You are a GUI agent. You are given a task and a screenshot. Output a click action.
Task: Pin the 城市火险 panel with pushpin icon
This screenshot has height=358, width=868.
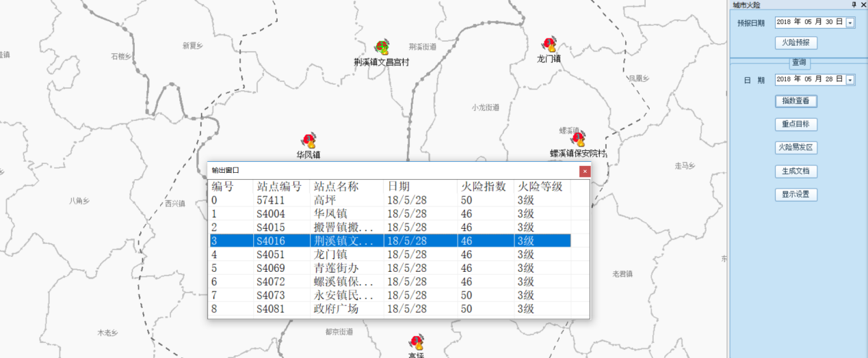(853, 5)
